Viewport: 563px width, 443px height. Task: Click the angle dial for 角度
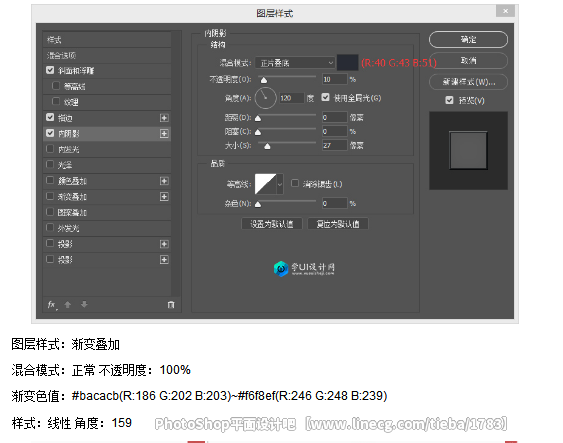(265, 98)
